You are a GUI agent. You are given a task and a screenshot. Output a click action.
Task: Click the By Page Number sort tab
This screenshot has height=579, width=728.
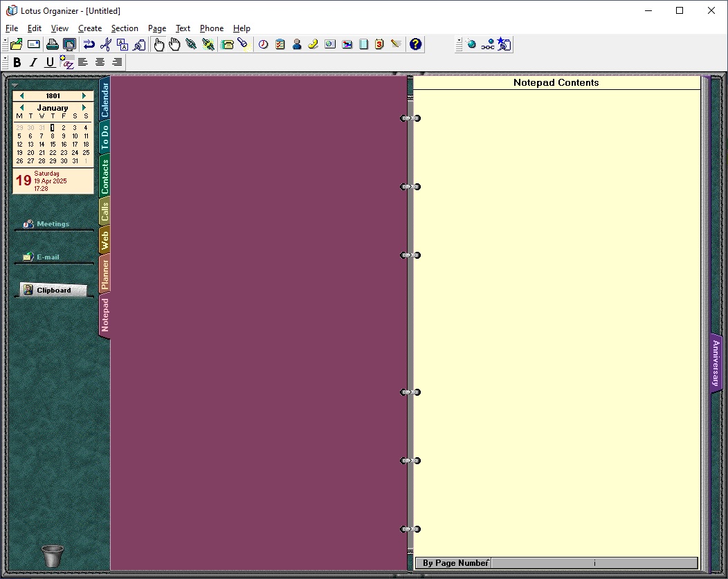[455, 563]
